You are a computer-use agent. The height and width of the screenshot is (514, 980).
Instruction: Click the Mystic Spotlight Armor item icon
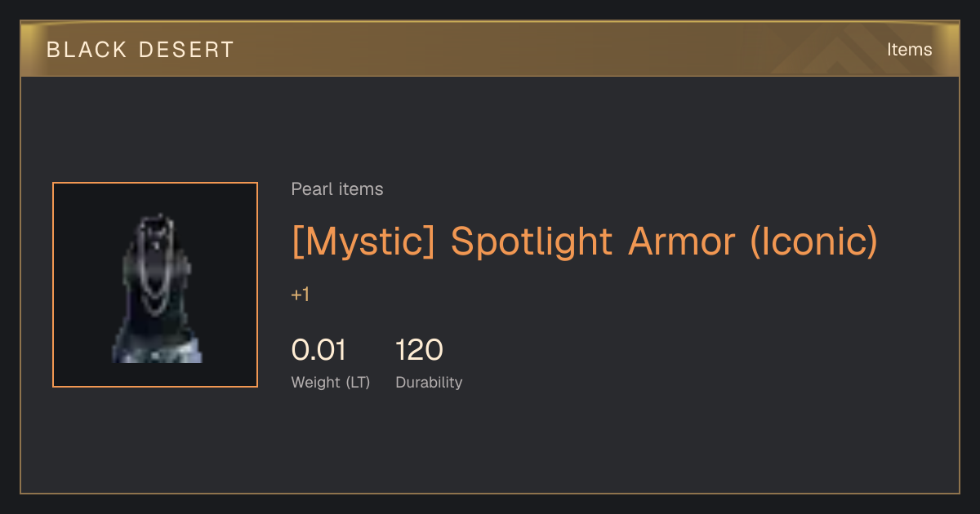click(x=155, y=285)
